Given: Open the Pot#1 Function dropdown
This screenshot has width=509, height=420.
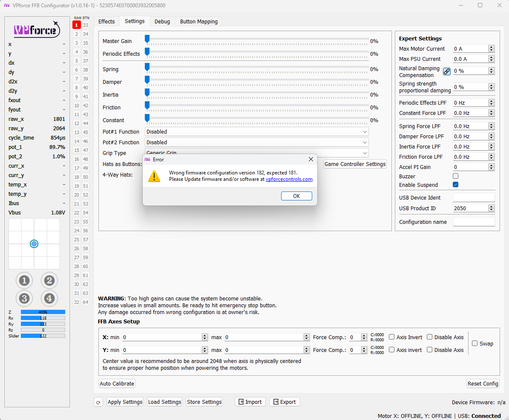Looking at the screenshot, I should tap(256, 131).
